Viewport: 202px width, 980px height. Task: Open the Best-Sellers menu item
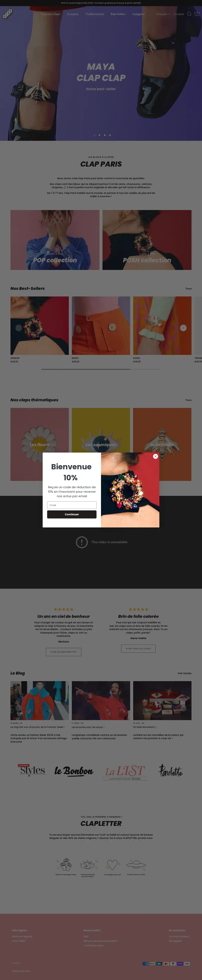tap(118, 14)
